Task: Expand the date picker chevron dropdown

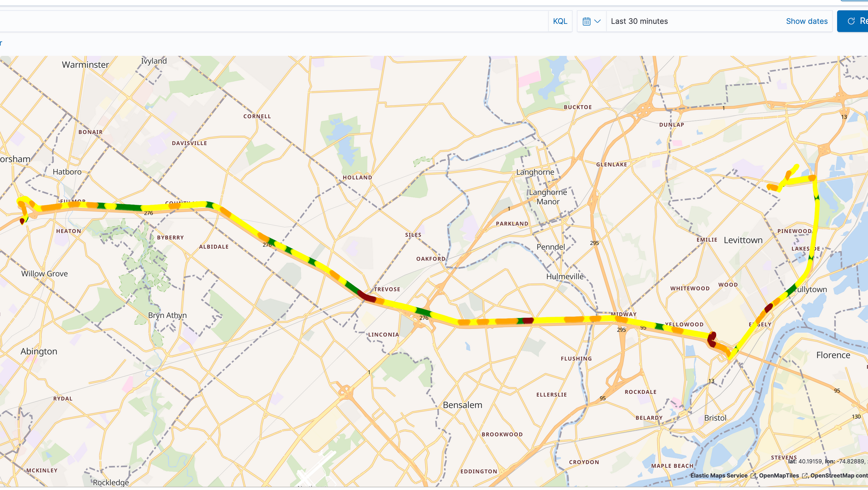Action: pos(598,21)
